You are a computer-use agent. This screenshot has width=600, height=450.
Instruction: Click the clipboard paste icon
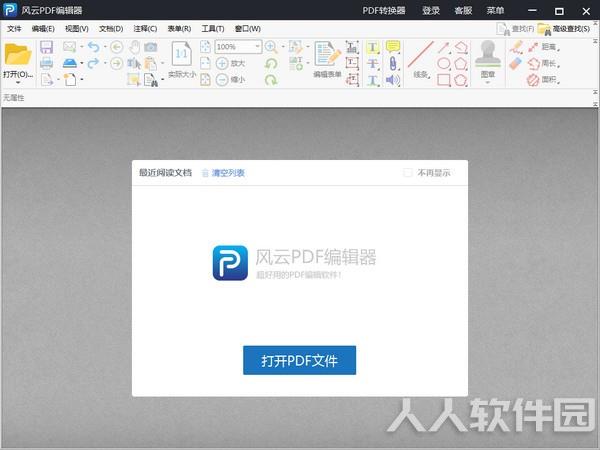150,63
